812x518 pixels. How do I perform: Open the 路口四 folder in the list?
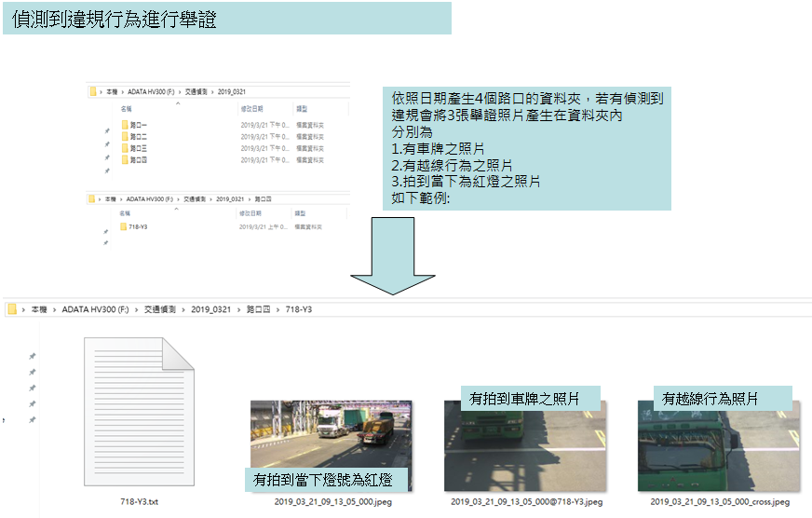pos(135,159)
